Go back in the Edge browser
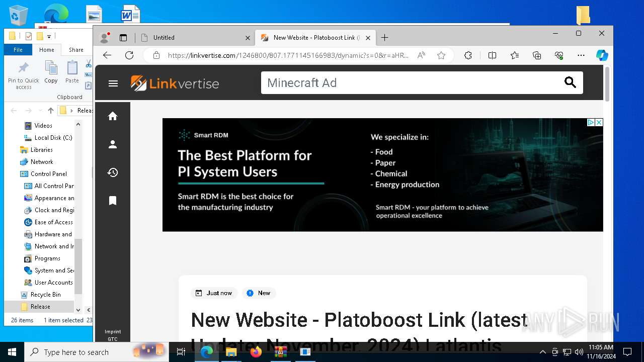644x362 pixels. tap(107, 55)
